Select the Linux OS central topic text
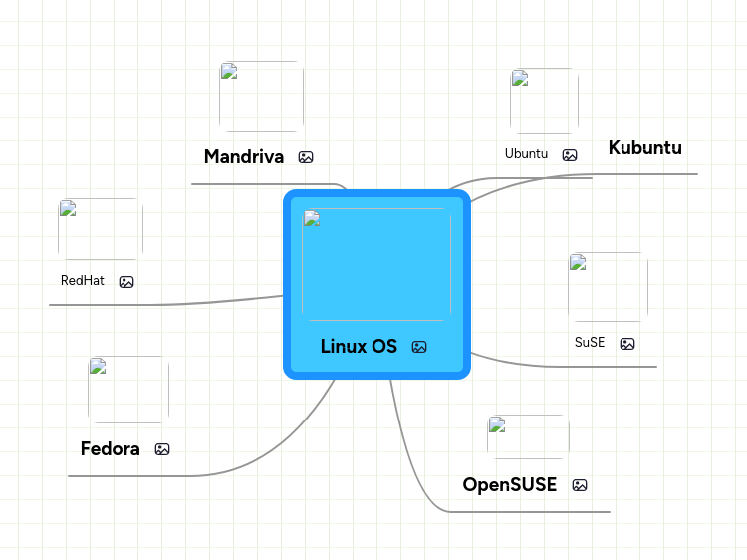 click(x=359, y=346)
